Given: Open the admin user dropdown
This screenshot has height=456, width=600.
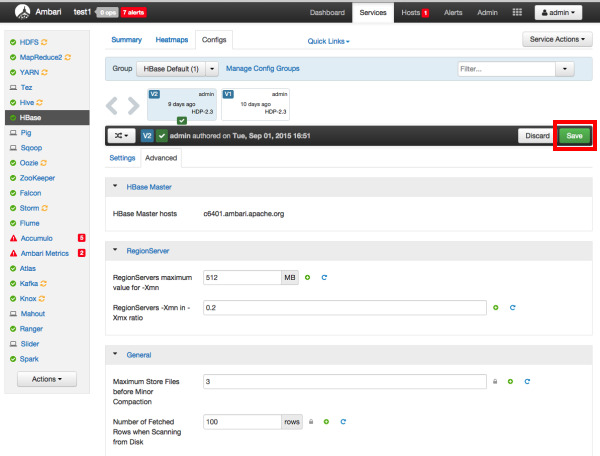Looking at the screenshot, I should click(558, 13).
